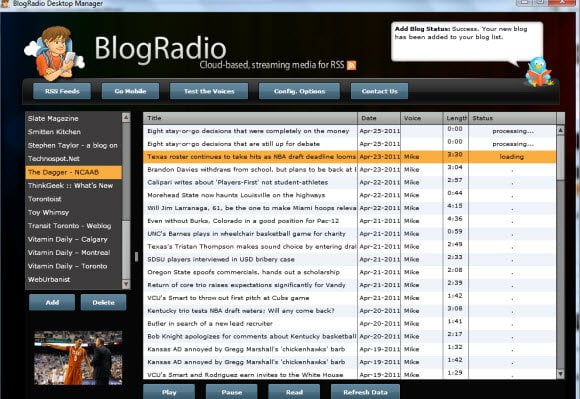Click the basketball article thumbnail image
The height and width of the screenshot is (399, 580).
pyautogui.click(x=78, y=358)
